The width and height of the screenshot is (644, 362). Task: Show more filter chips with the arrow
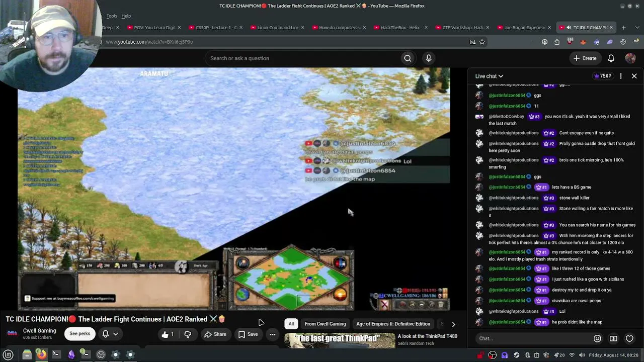point(453,324)
